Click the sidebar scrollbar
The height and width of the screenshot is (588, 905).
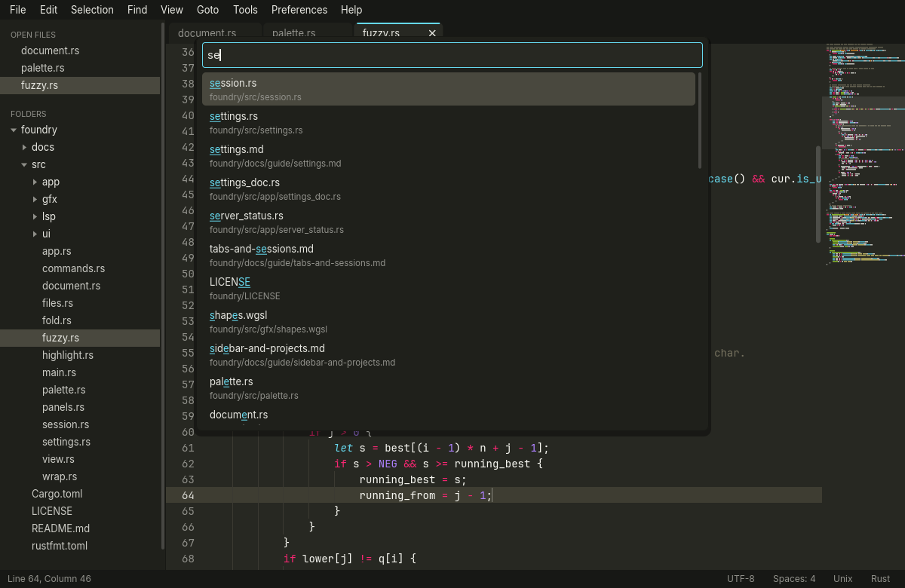pos(162,286)
